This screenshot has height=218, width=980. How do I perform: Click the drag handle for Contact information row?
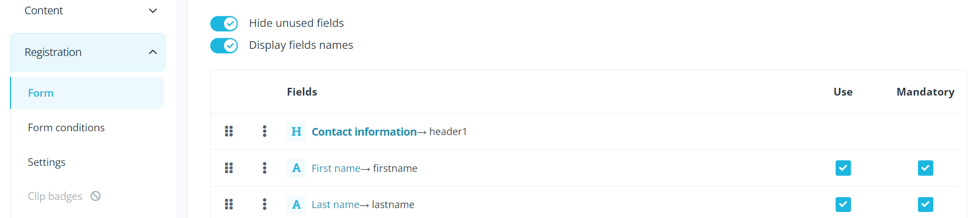tap(229, 131)
